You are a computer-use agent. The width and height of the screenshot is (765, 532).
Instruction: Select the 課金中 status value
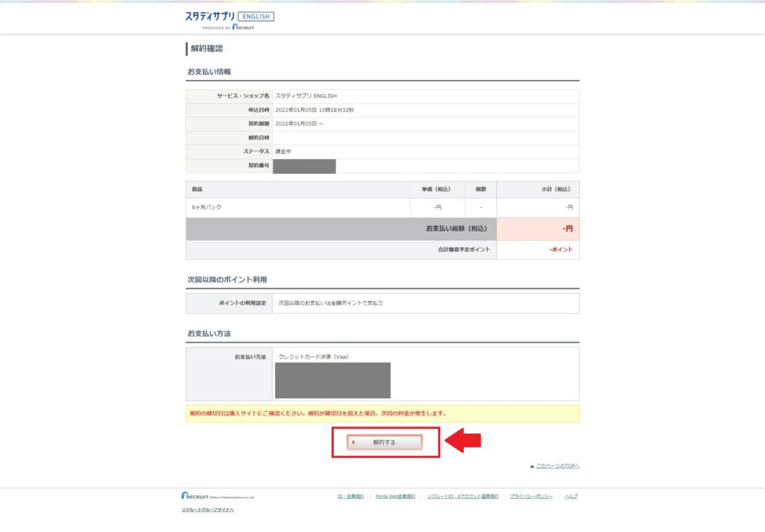point(283,151)
